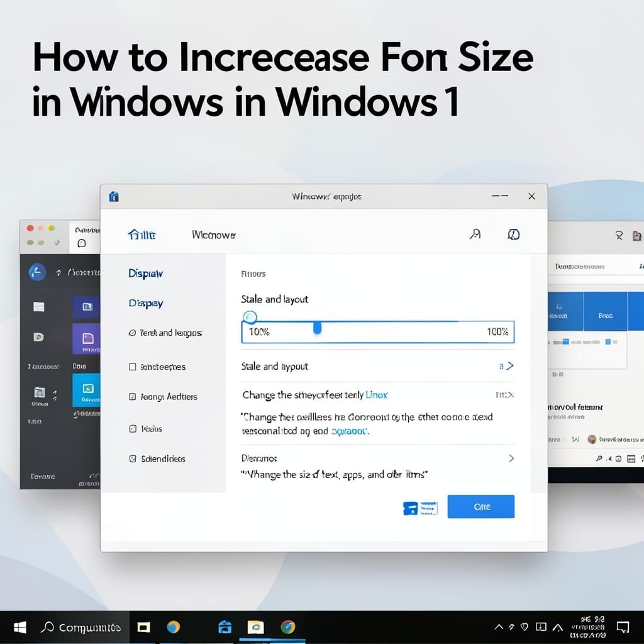Click the small icon right of 'Linox' row
Image resolution: width=644 pixels, height=644 pixels.
[505, 395]
